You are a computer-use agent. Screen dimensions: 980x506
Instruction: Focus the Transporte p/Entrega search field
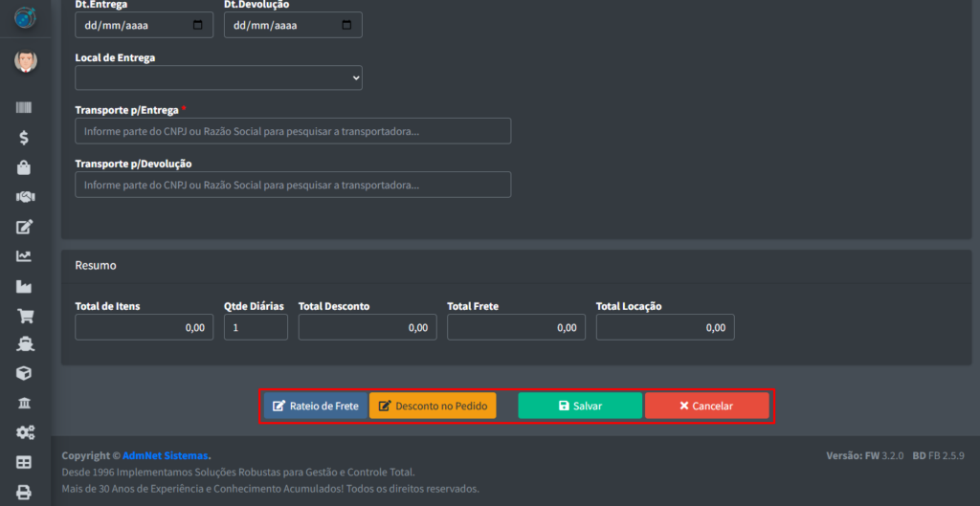293,131
